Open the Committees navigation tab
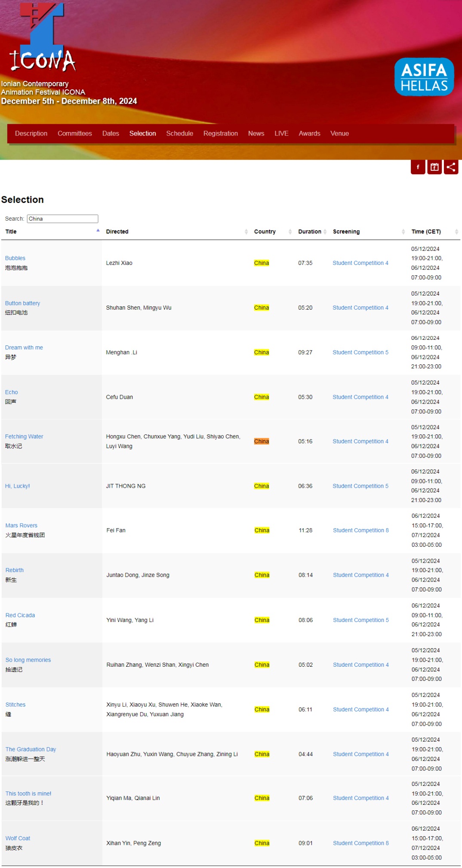The width and height of the screenshot is (462, 868). click(x=75, y=133)
